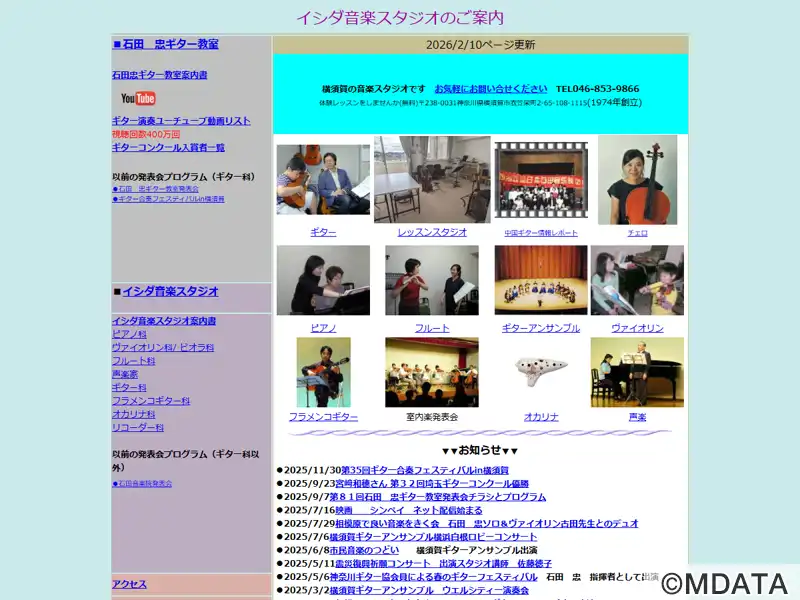Click 室内楽発表会 caption text

pos(432,417)
